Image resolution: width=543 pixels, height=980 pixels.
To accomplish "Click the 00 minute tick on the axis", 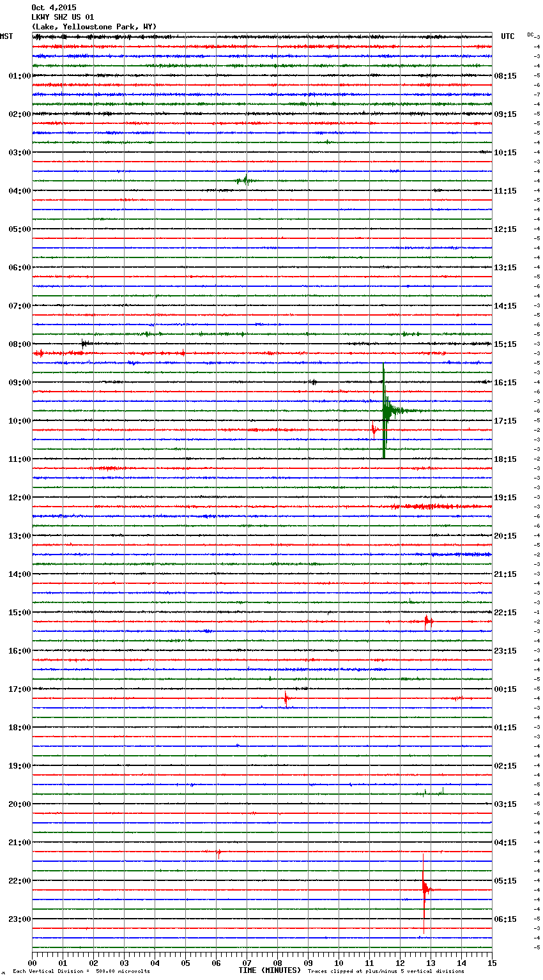I will coord(32,963).
